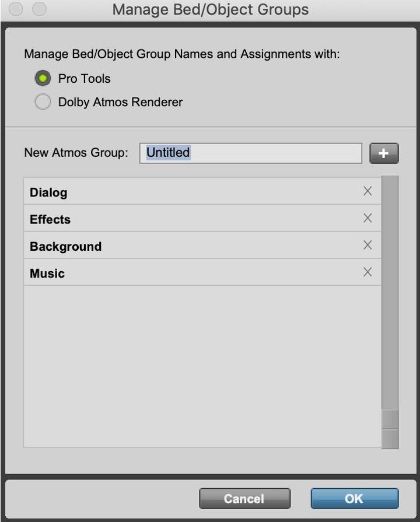Choose Dolby Atmos Renderer radio option
This screenshot has width=420, height=522.
tap(43, 102)
